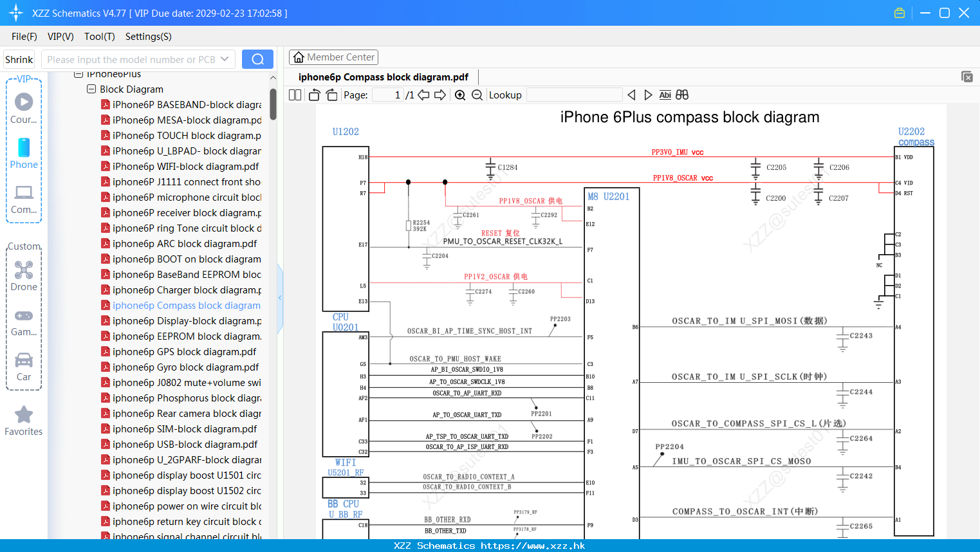Open iphone6p J0802 mute+volume file
Viewport: 980px width, 552px height.
(187, 382)
